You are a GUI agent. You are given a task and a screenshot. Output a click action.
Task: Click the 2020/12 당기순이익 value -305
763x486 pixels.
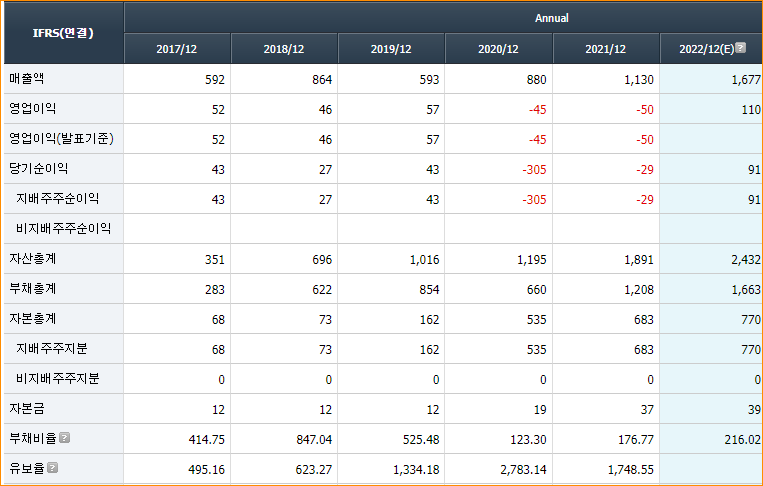pyautogui.click(x=534, y=170)
